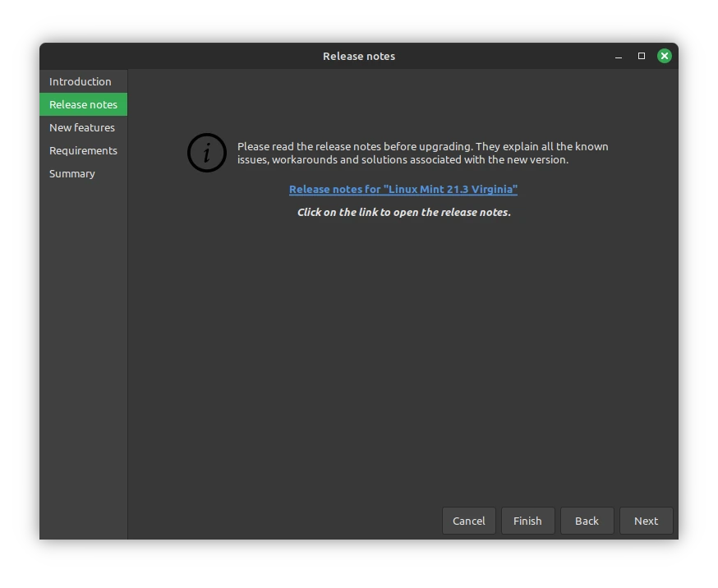Open the Linux Mint 21.3 Virginia release notes link
Viewport: 718px width, 588px height.
pyautogui.click(x=403, y=189)
